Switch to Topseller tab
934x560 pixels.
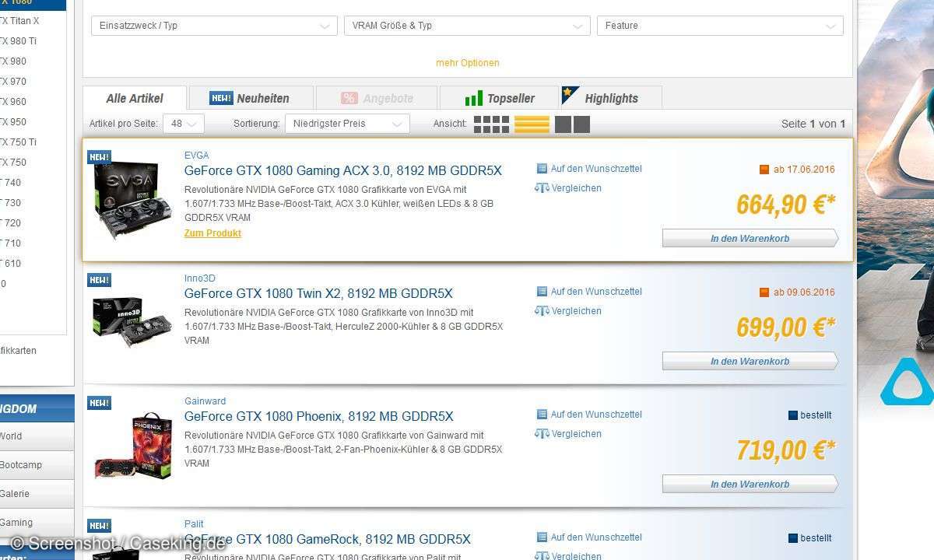[500, 98]
